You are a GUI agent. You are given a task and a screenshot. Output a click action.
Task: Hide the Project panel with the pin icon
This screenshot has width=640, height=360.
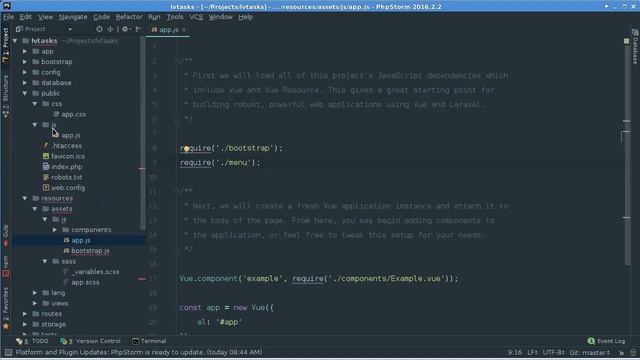(x=138, y=29)
